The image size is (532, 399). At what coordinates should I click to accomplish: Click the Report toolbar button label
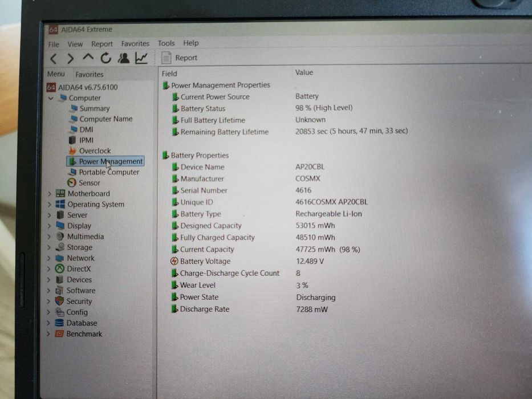[x=186, y=58]
